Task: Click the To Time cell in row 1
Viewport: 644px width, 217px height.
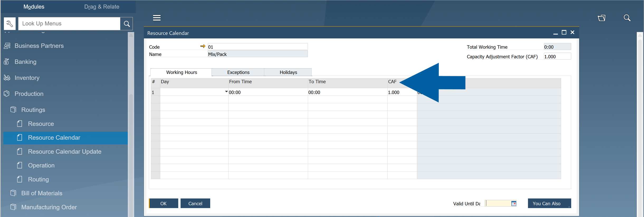Action: coord(347,92)
